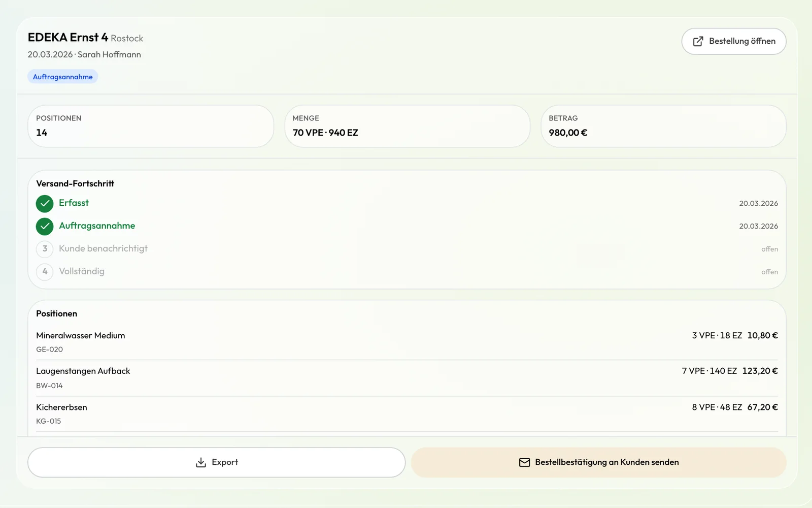Select the BETRAG card showing 980,00 €
This screenshot has width=812, height=508.
click(664, 126)
